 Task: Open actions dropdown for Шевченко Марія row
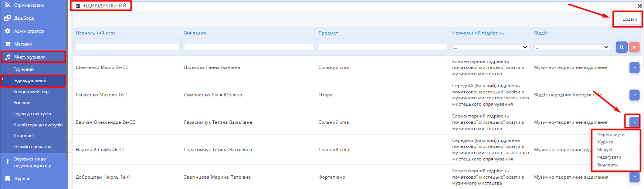634,67
